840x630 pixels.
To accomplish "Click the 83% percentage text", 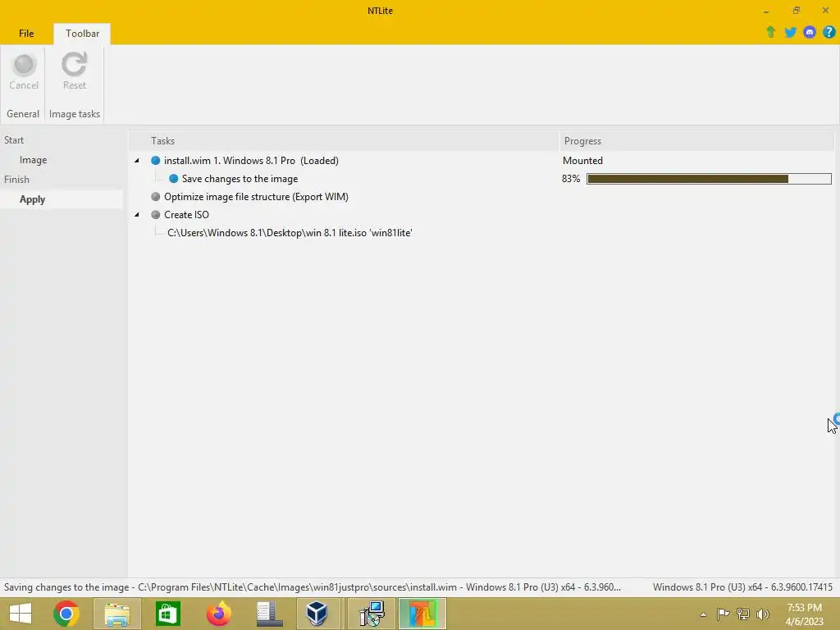I will [571, 179].
